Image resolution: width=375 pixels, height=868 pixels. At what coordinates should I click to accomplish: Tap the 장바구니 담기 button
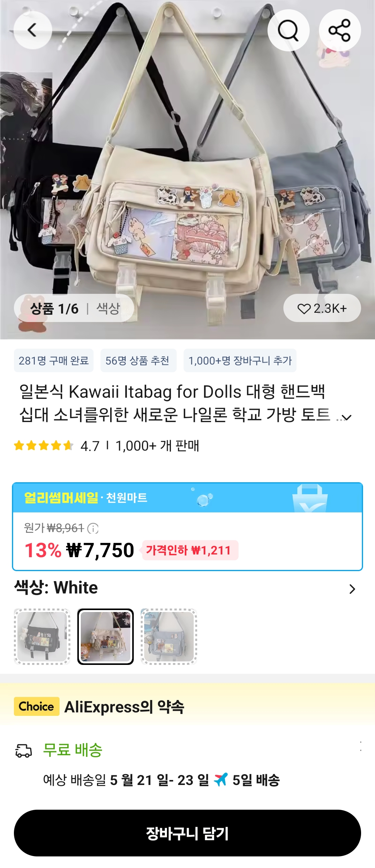coord(187,833)
